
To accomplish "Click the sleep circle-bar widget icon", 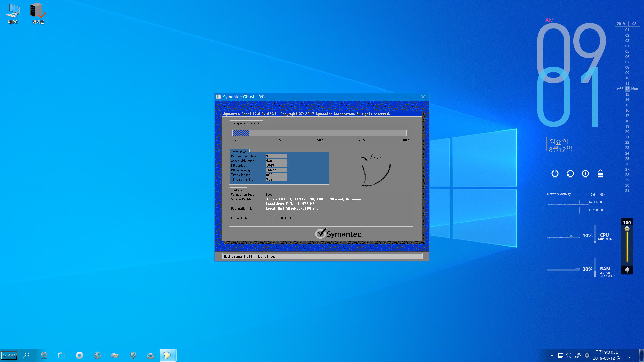I will click(585, 173).
